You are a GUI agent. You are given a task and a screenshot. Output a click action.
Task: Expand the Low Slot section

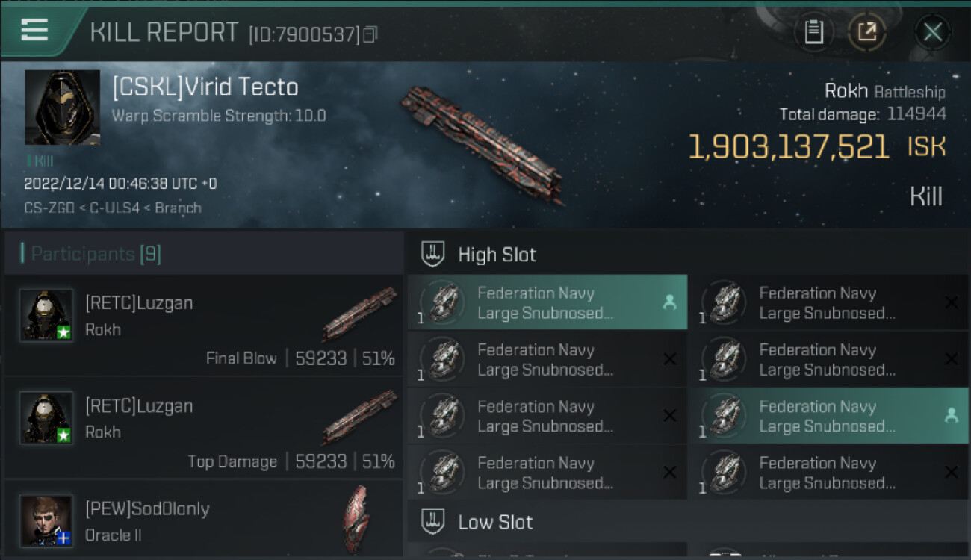496,522
